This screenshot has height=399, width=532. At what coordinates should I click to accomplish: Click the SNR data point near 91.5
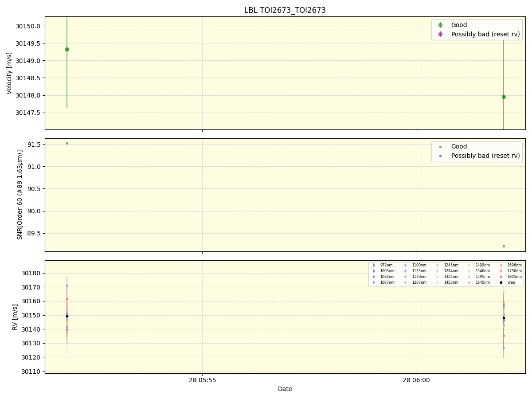(67, 143)
